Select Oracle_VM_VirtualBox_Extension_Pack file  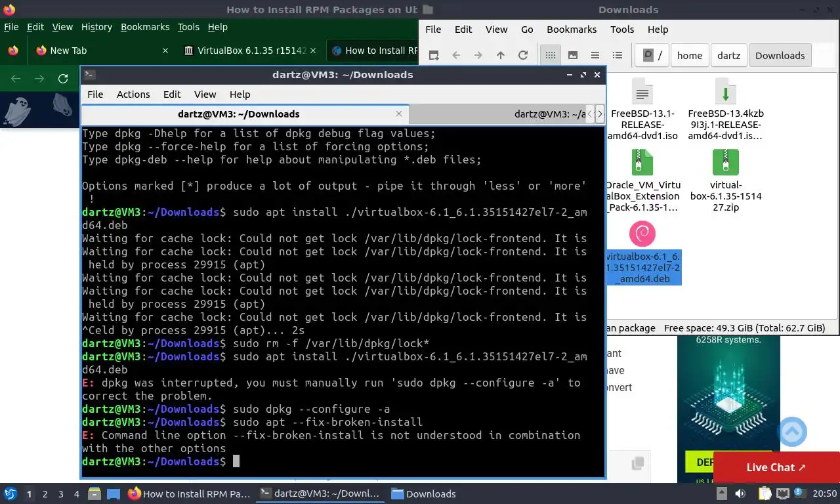click(642, 181)
